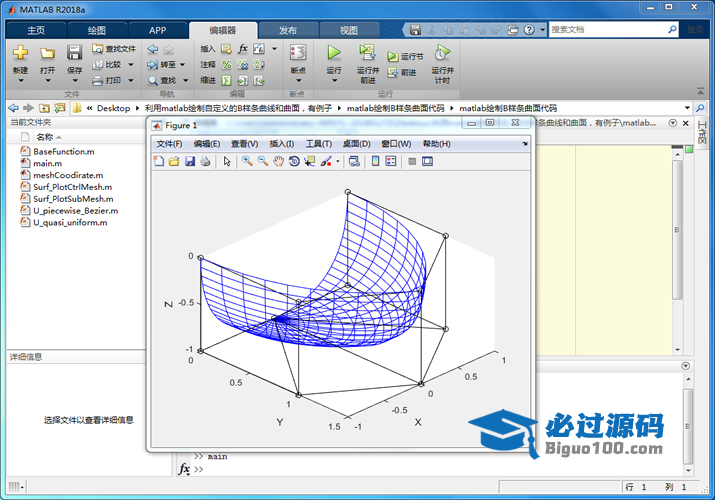Open File (文件) menu in Figure 1
The width and height of the screenshot is (715, 500).
(169, 144)
